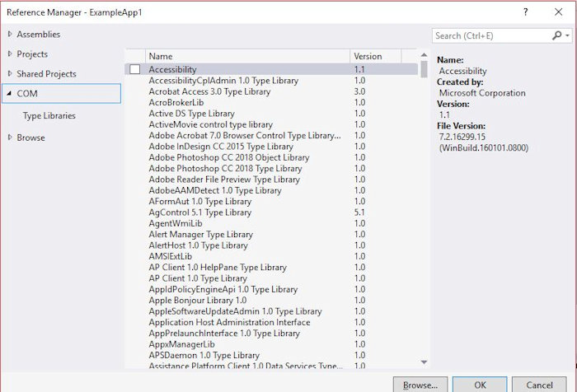Sort by the Name column header
Image resolution: width=577 pixels, height=392 pixels.
tap(247, 56)
